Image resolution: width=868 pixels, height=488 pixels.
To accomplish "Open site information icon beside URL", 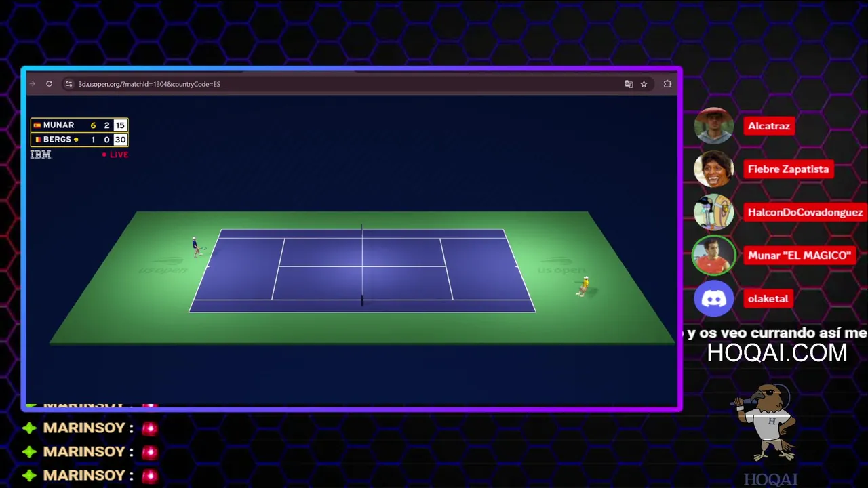I will (68, 84).
